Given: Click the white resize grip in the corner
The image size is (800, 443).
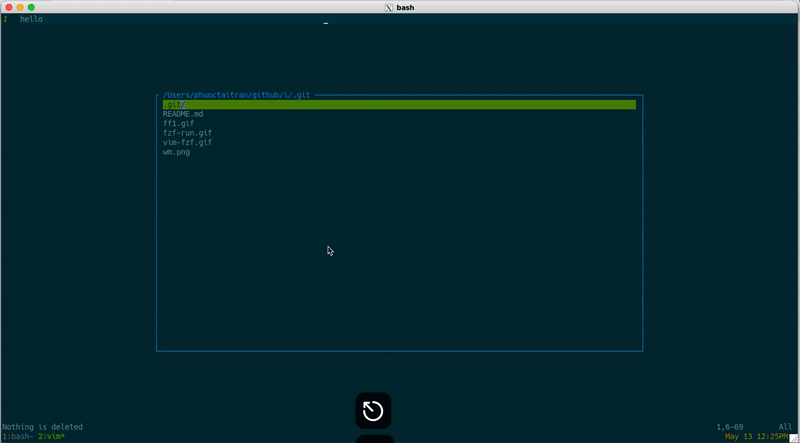Looking at the screenshot, I should [793, 438].
